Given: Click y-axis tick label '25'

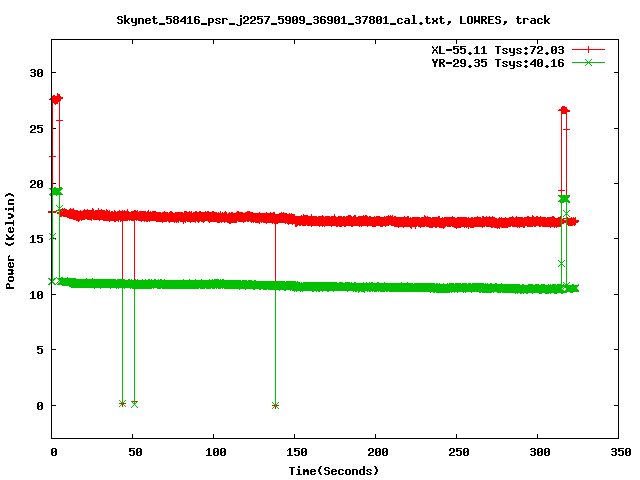Looking at the screenshot, I should (36, 129).
